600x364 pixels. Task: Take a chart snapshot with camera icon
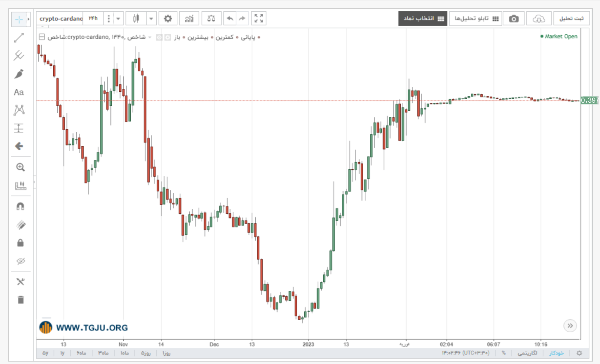[x=514, y=19]
